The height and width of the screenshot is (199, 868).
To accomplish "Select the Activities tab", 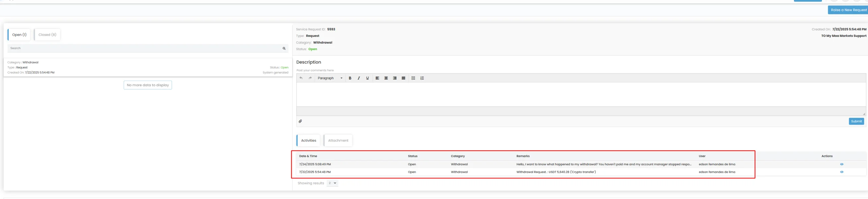I will (308, 141).
